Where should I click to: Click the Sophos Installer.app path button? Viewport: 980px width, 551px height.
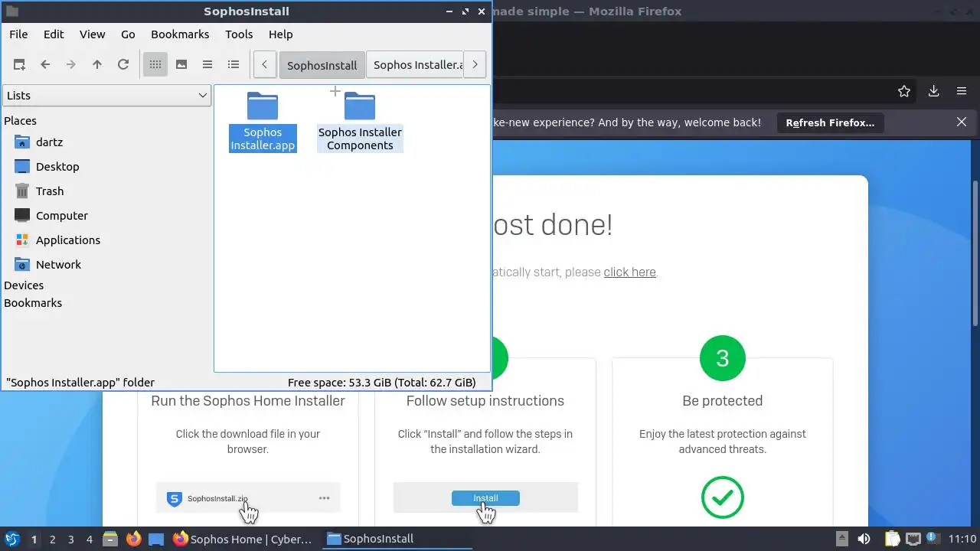tap(416, 65)
